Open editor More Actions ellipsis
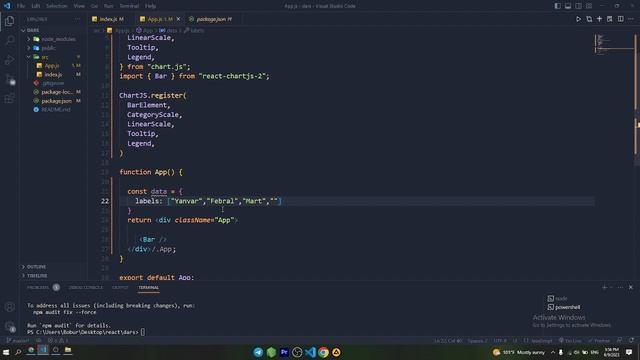The width and height of the screenshot is (640, 360). tap(631, 19)
